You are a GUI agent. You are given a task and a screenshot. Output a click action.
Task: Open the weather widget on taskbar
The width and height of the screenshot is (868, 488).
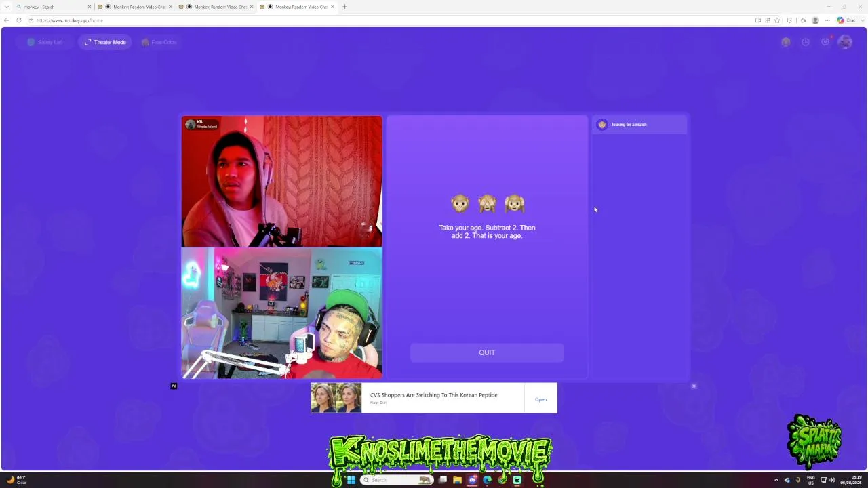pyautogui.click(x=16, y=480)
